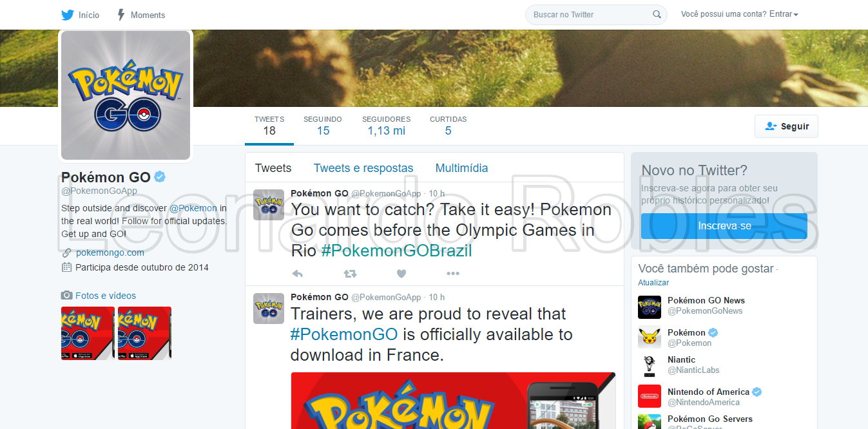Open Pokémon GO News suggested account avatar

coord(650,307)
